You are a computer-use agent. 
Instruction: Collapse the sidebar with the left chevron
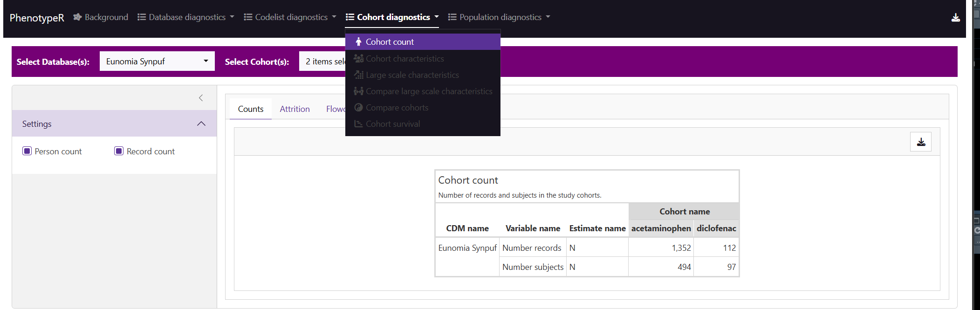[201, 98]
